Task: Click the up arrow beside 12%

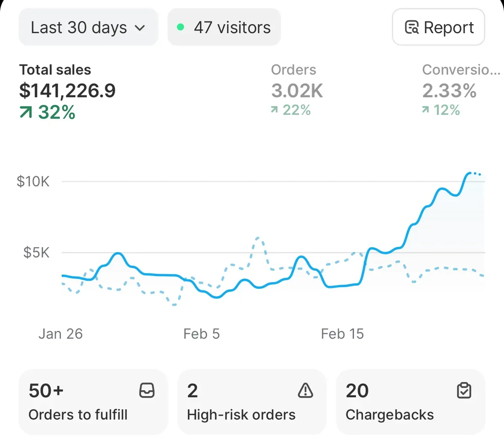Action: tap(425, 110)
